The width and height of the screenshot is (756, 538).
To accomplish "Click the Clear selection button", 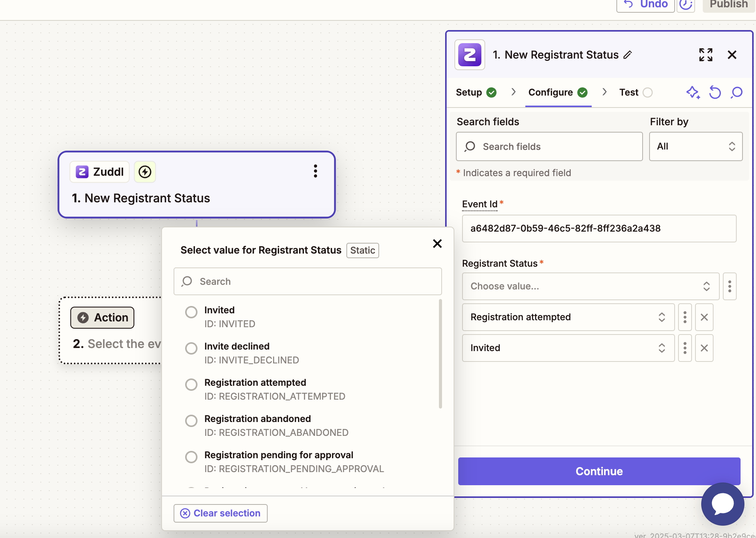I will coord(220,513).
